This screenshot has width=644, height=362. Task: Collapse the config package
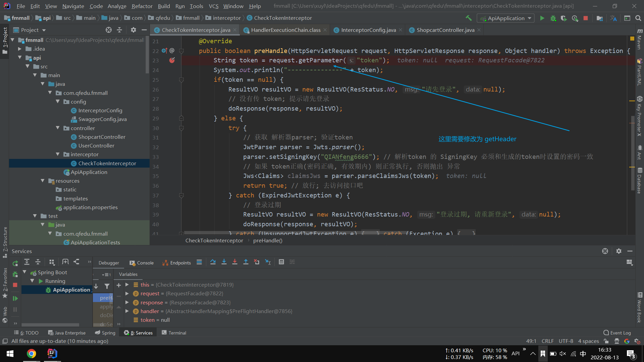58,102
